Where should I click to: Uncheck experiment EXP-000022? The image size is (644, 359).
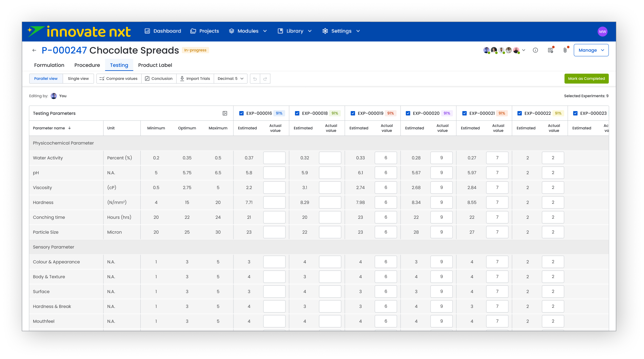(x=519, y=113)
